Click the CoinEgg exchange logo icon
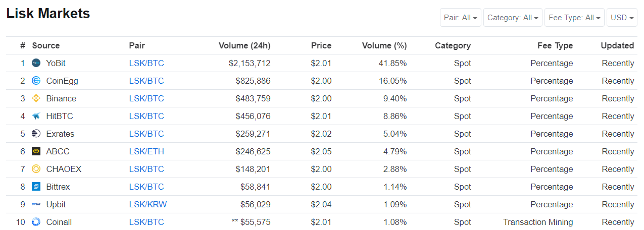 click(36, 81)
